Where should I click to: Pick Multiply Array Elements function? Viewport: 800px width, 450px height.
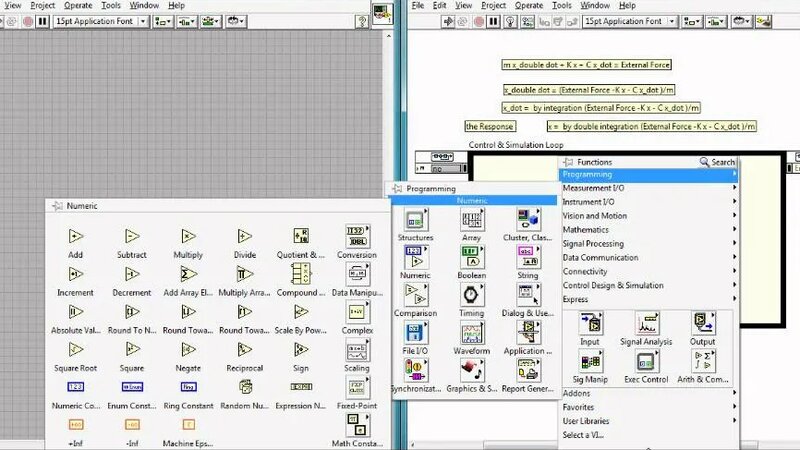pos(244,274)
